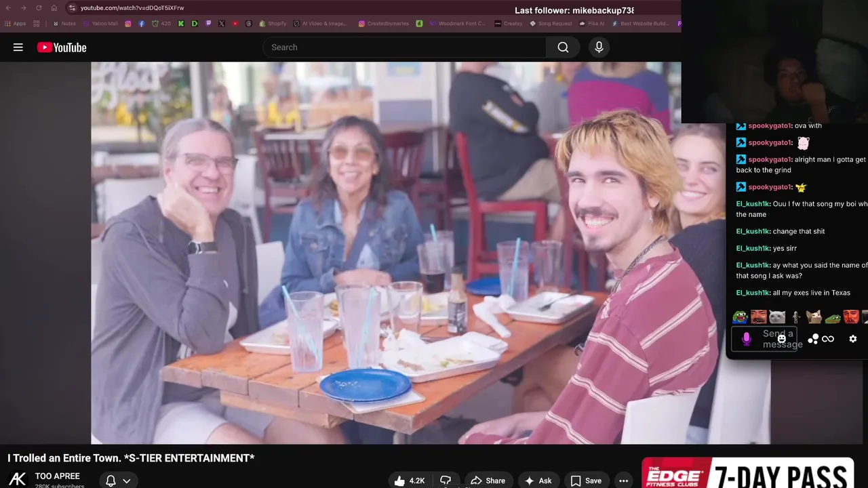This screenshot has width=868, height=488.
Task: Go forward with the browser forward arrow
Action: click(24, 8)
